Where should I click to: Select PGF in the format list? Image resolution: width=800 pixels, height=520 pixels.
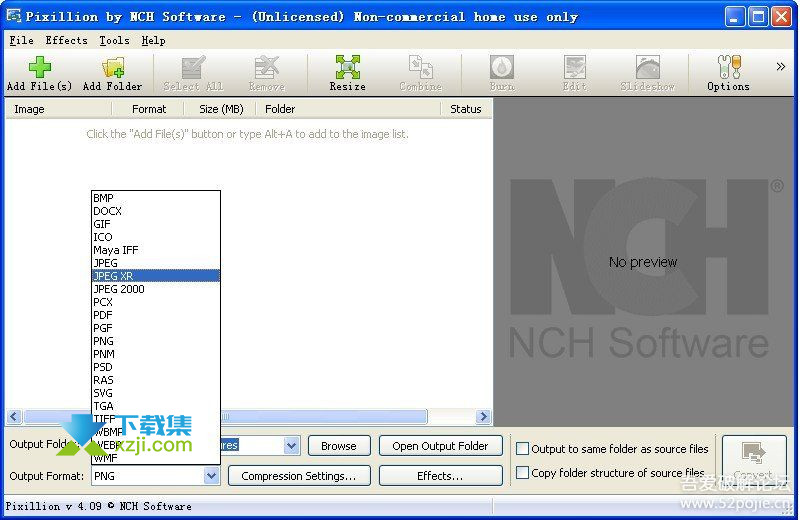pyautogui.click(x=156, y=328)
